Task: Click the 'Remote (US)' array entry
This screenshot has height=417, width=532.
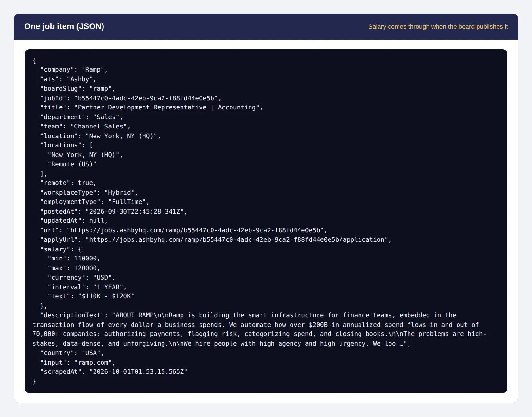Action: [x=72, y=164]
